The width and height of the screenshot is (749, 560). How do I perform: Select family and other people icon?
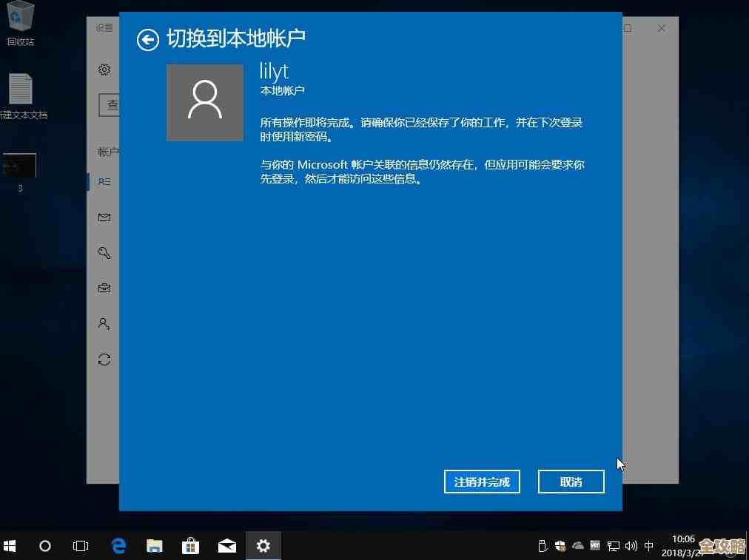click(104, 323)
